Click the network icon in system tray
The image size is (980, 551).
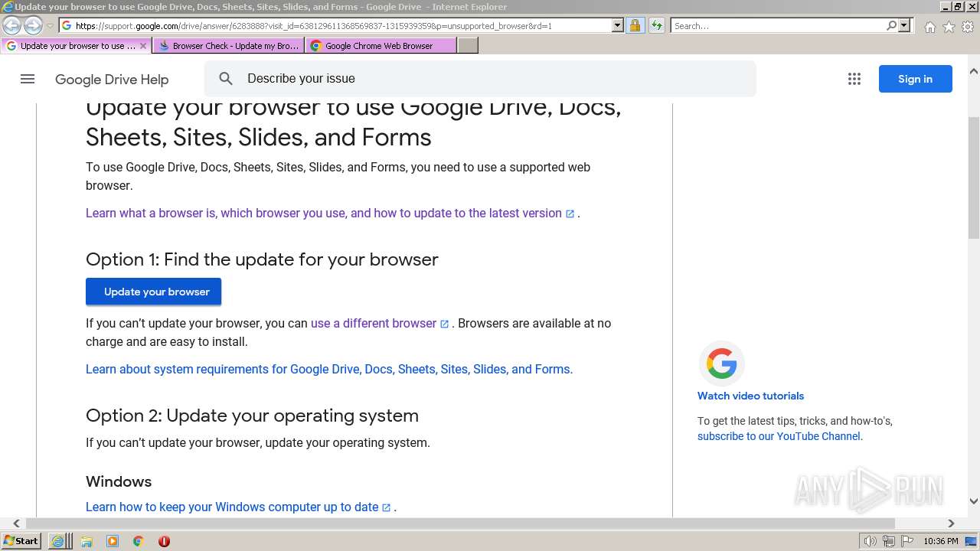889,541
